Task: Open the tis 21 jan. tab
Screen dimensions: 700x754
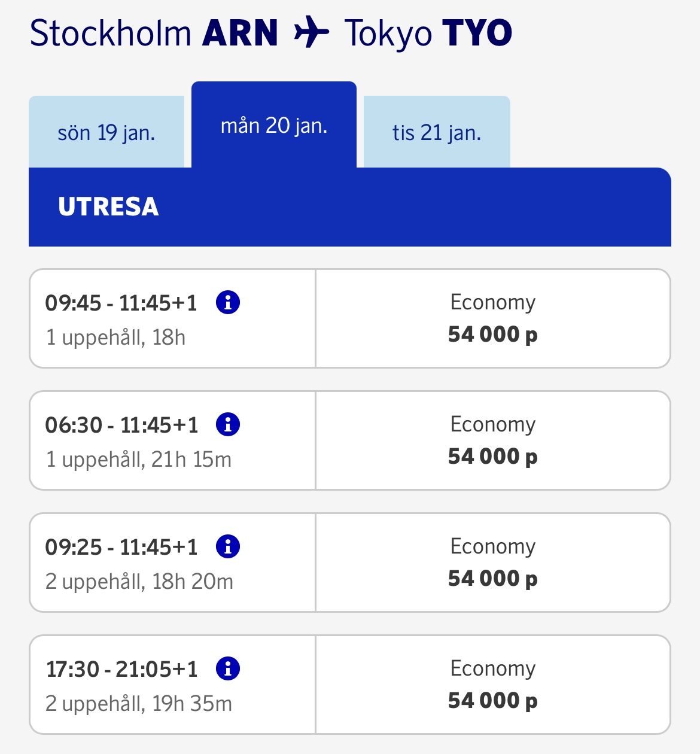Action: click(437, 133)
